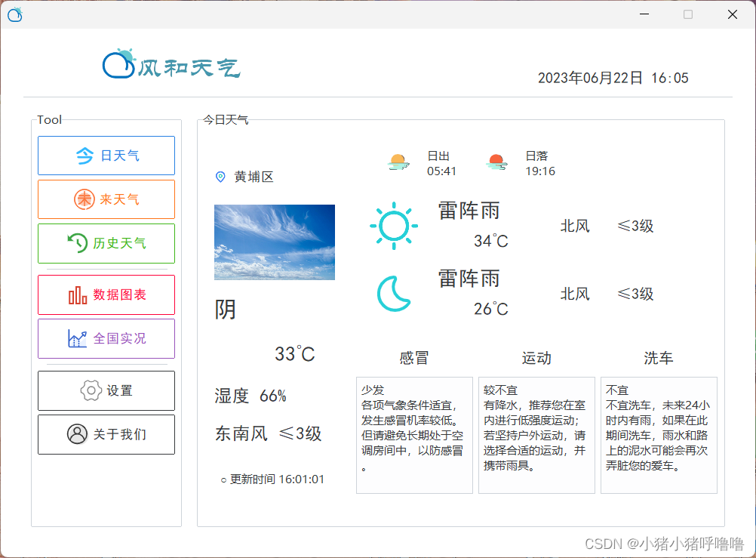
Task: Click the 黄埔区 location text
Action: click(254, 177)
